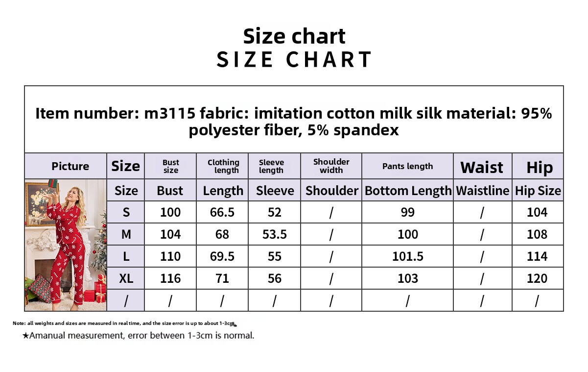Select the bold "Waist" column header
Image resolution: width=588 pixels, height=372 pixels.
[482, 167]
